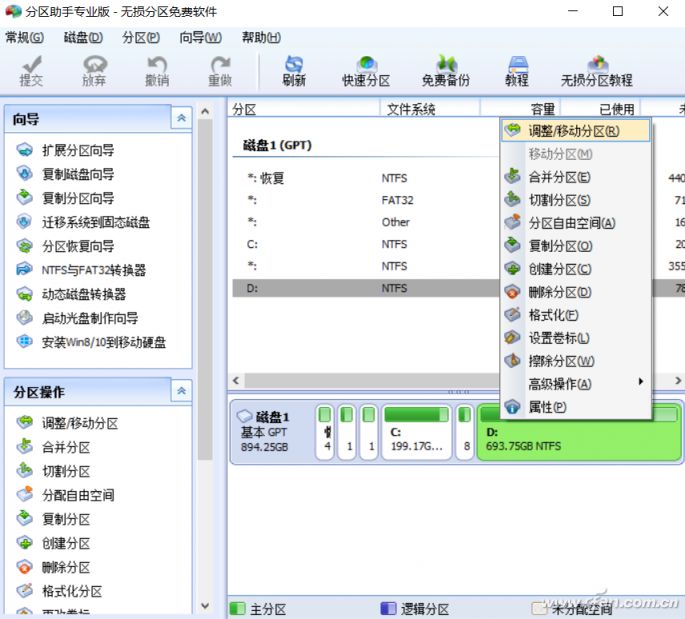Open the 磁盘(D) menu

83,38
